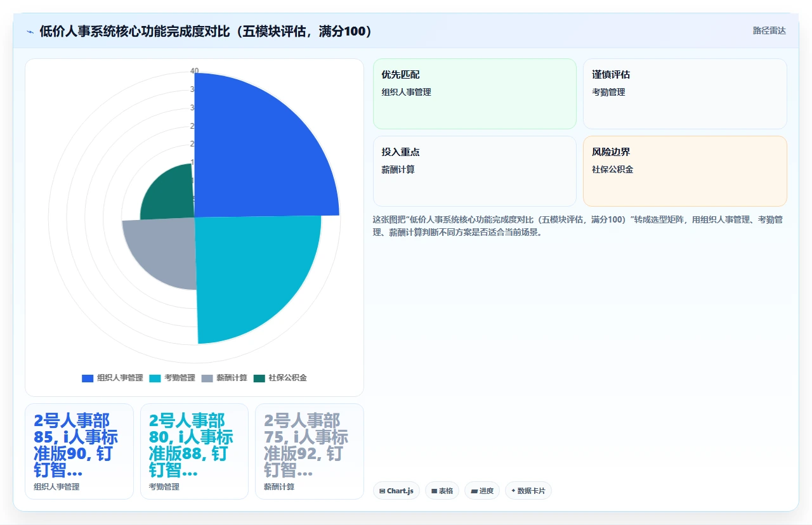Click the 进度 tag
The image size is (812, 525).
[x=482, y=491]
